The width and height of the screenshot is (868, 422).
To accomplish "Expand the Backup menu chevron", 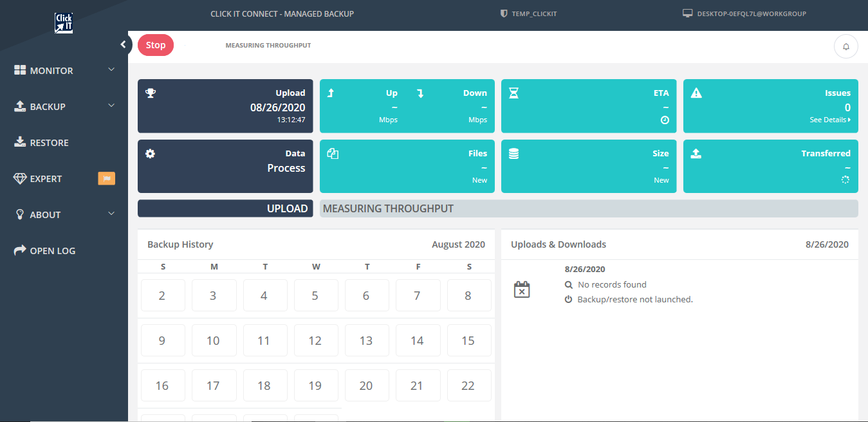I will (111, 105).
